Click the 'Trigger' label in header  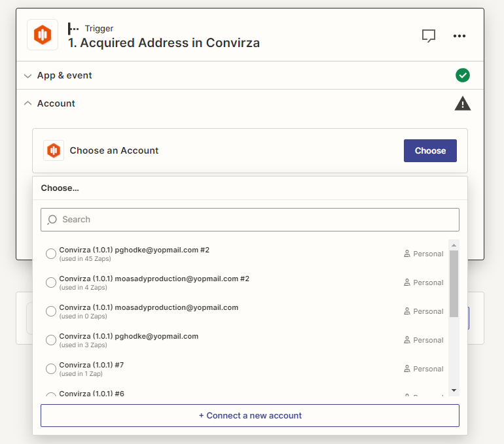point(99,29)
